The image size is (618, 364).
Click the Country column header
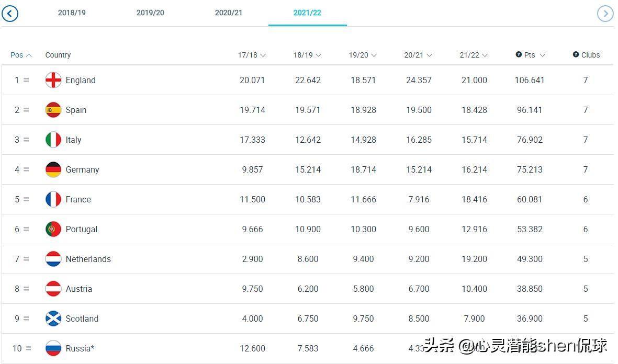(58, 55)
